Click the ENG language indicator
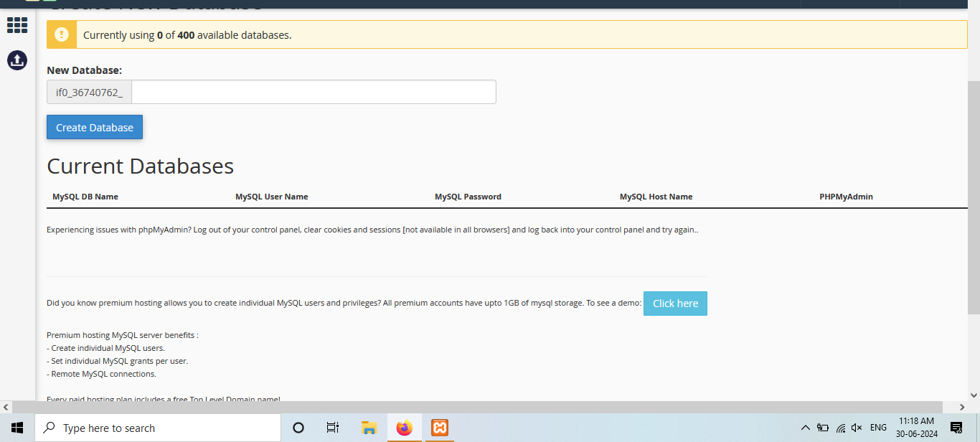Screen dimensions: 980x442 [x=878, y=428]
